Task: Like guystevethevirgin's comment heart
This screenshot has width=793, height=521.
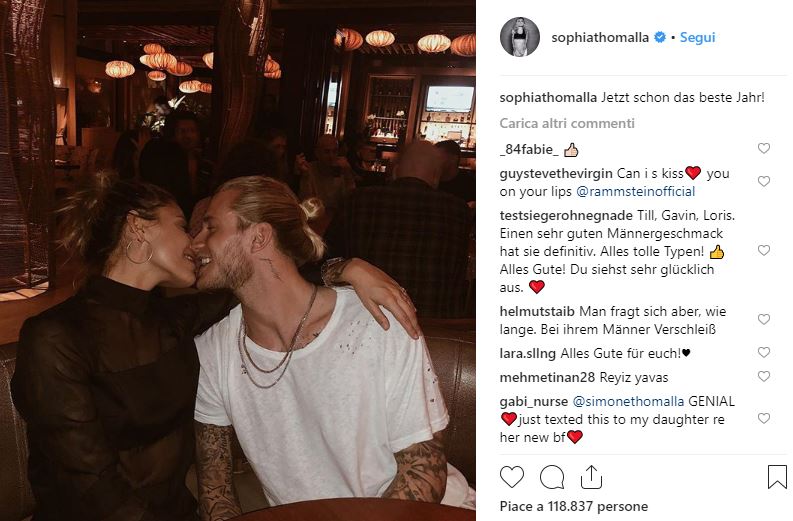Action: [x=764, y=181]
